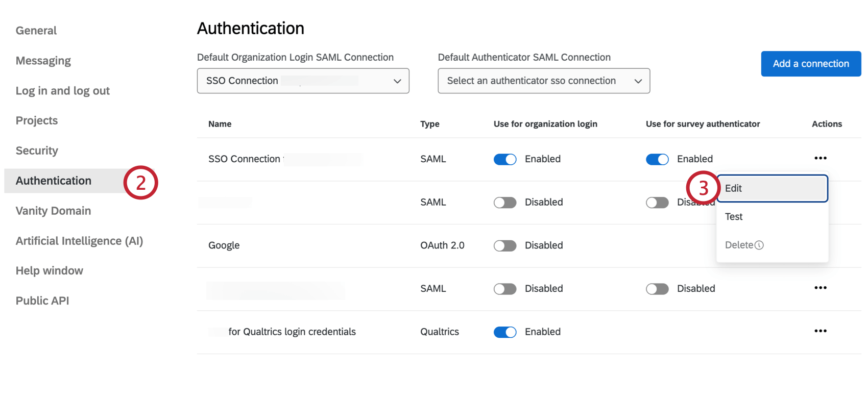The width and height of the screenshot is (868, 401).
Task: Choose Test in the actions menu
Action: coord(734,217)
